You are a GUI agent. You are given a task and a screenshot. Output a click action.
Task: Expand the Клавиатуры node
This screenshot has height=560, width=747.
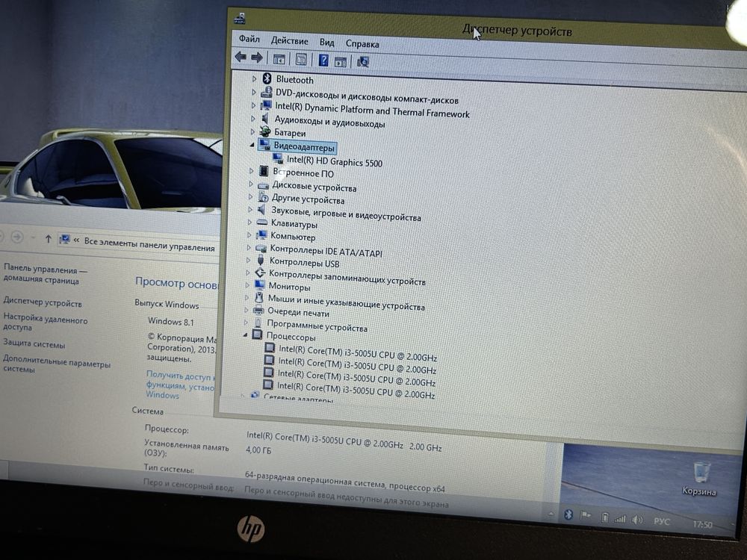click(249, 222)
